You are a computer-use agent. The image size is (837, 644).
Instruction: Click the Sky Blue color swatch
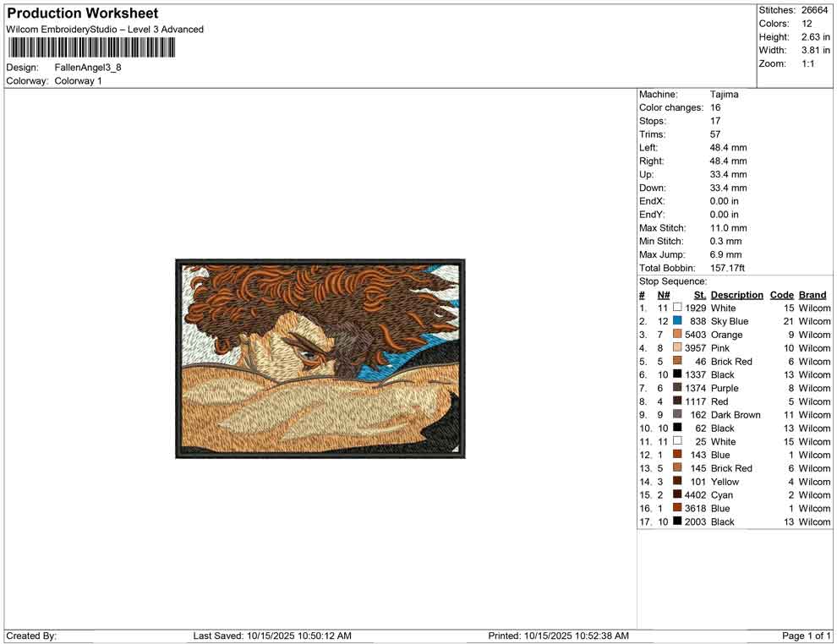coord(677,320)
